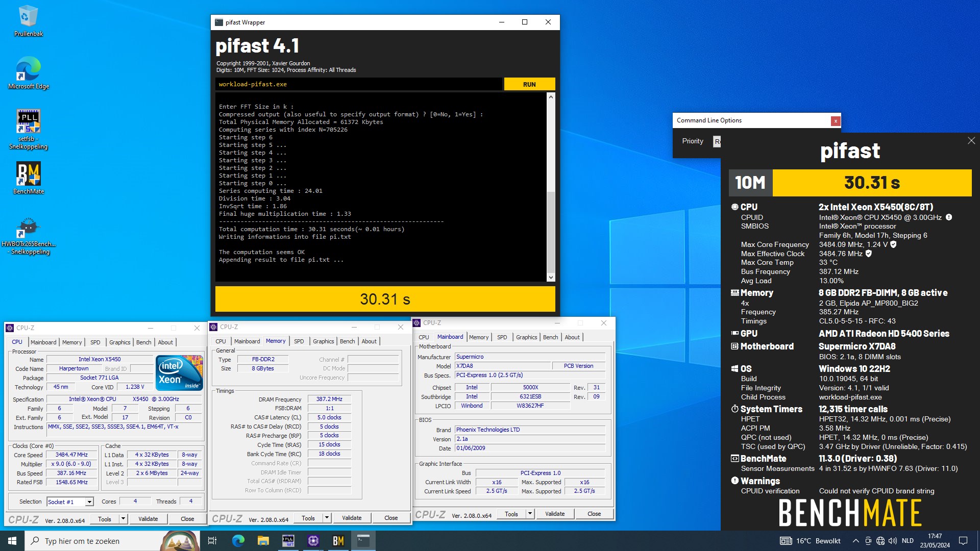
Task: Click the taskbar search box
Action: coord(112,541)
